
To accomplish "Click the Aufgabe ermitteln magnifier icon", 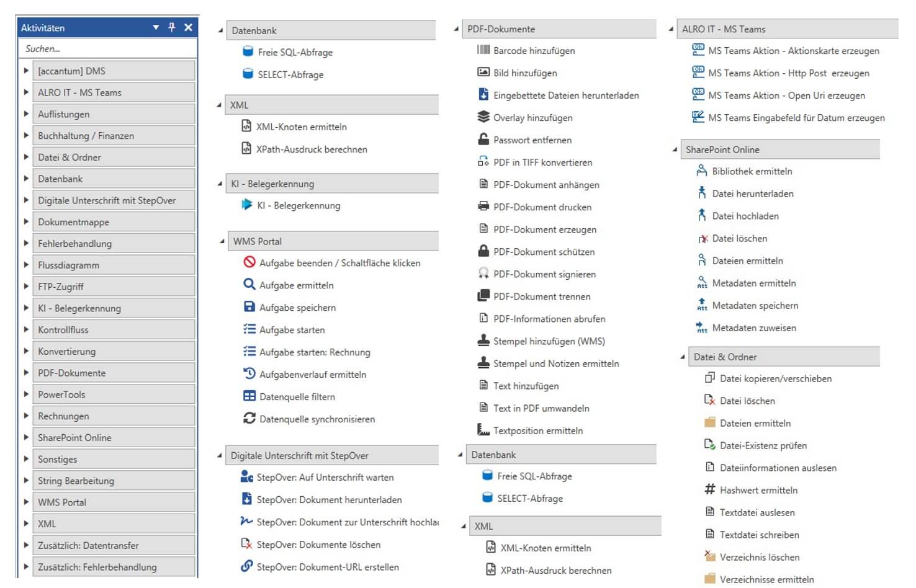I will [x=249, y=285].
